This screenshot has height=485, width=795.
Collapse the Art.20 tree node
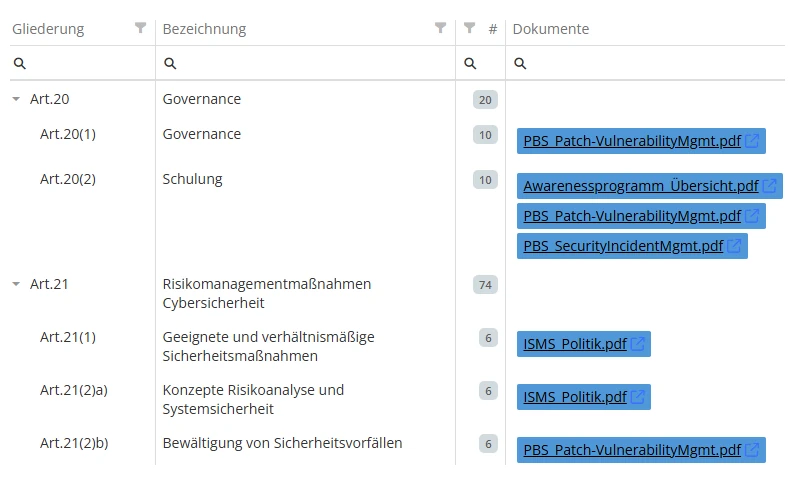pyautogui.click(x=16, y=99)
